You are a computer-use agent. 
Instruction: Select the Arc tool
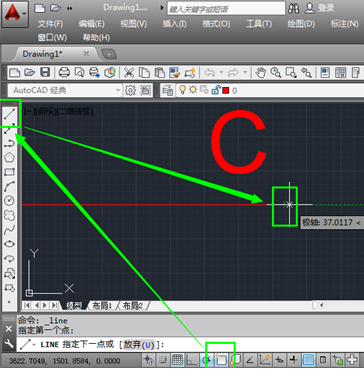[9, 186]
